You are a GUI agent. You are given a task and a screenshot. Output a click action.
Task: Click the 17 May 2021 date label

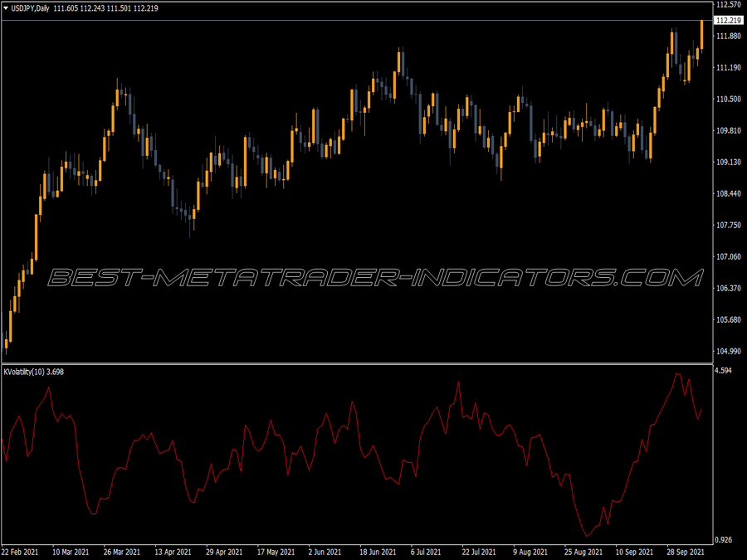coord(276,553)
